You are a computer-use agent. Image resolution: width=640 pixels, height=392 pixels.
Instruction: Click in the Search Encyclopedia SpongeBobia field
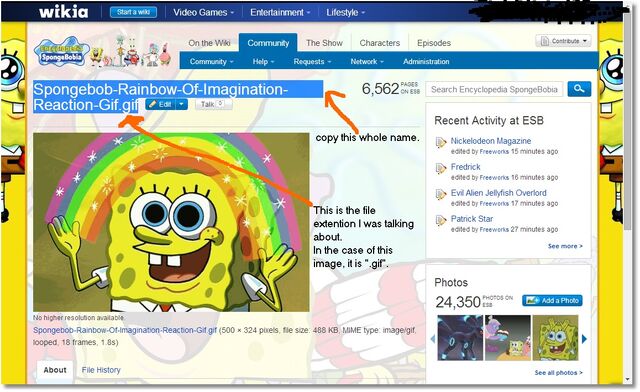coord(494,89)
